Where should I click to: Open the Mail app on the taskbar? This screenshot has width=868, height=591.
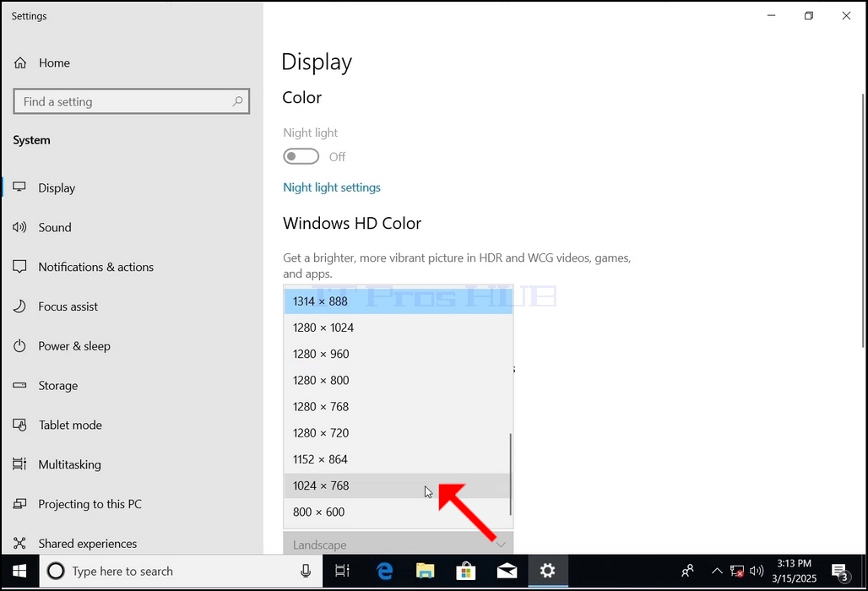click(x=507, y=571)
